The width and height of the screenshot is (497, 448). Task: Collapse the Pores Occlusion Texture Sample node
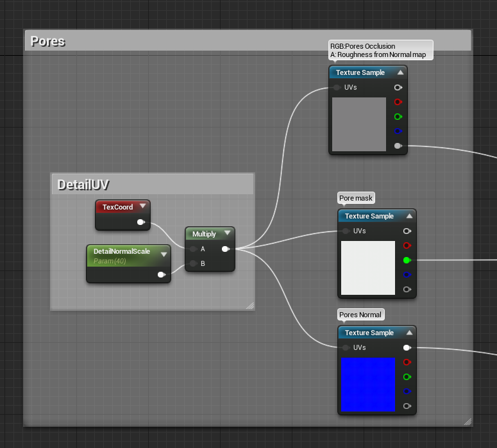[400, 72]
